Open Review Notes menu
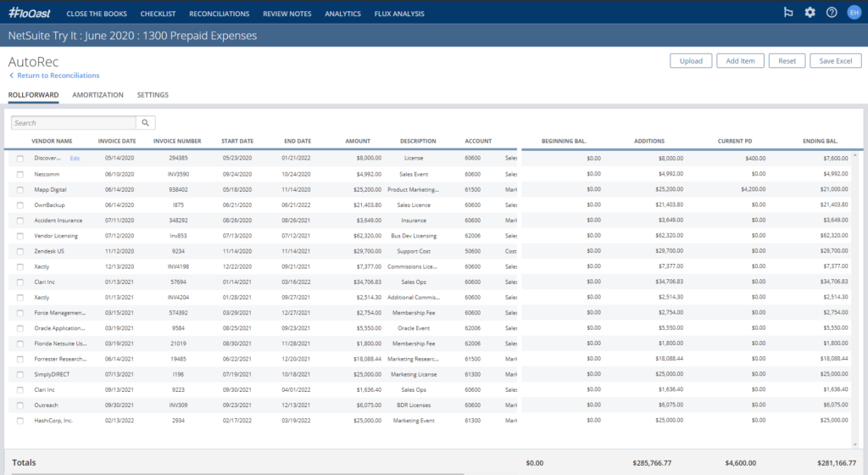Screen dimensions: 868x475 (x=287, y=14)
